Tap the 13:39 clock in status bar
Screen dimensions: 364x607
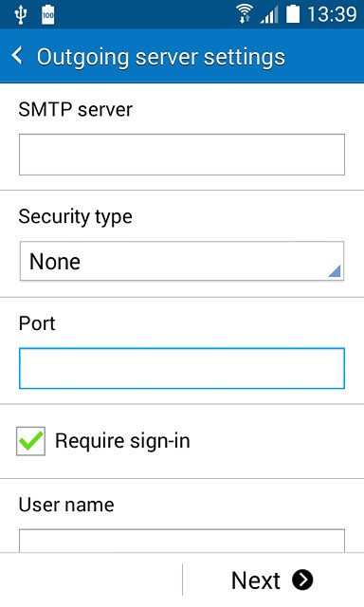(x=332, y=15)
